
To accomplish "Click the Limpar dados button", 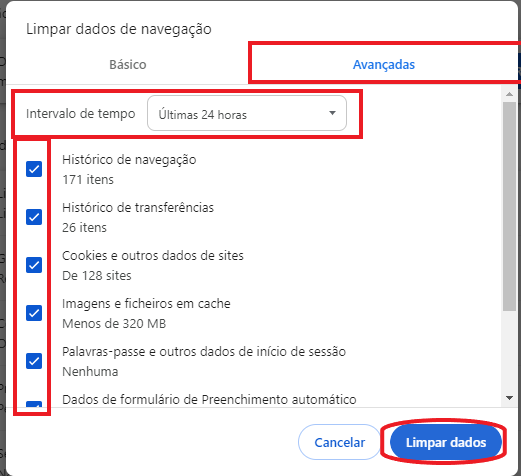I will (x=446, y=442).
